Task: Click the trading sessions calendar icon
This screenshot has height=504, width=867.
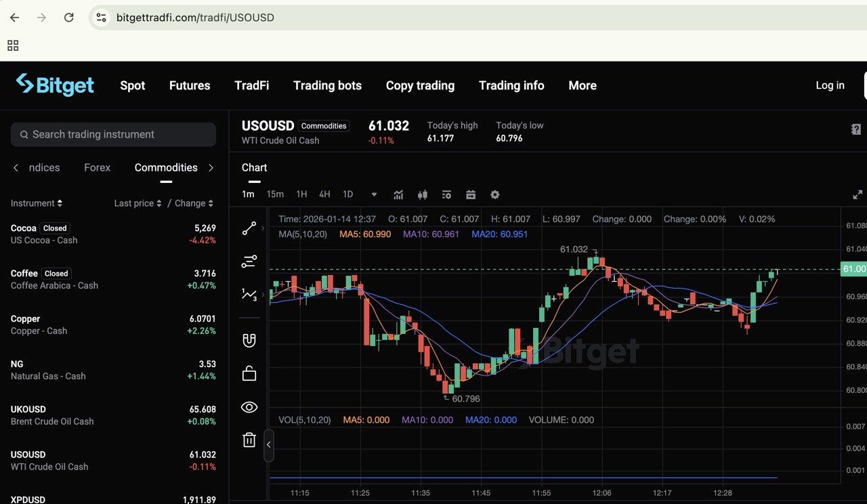Action: [471, 194]
